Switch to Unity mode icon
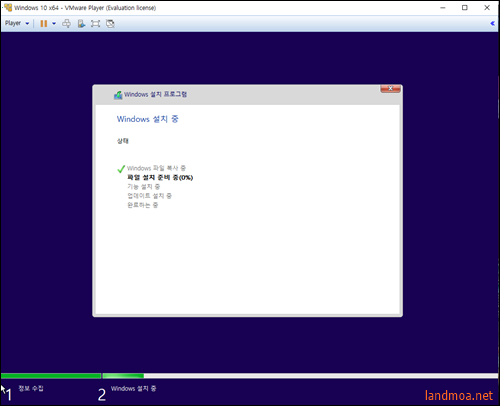This screenshot has height=406, width=500. click(x=110, y=23)
